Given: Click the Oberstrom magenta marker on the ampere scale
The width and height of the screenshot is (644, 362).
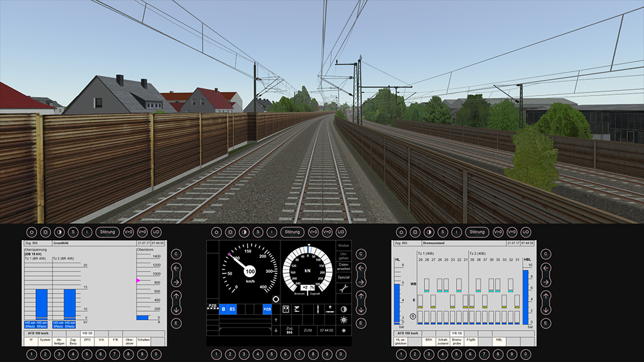Looking at the screenshot, I should tap(138, 281).
